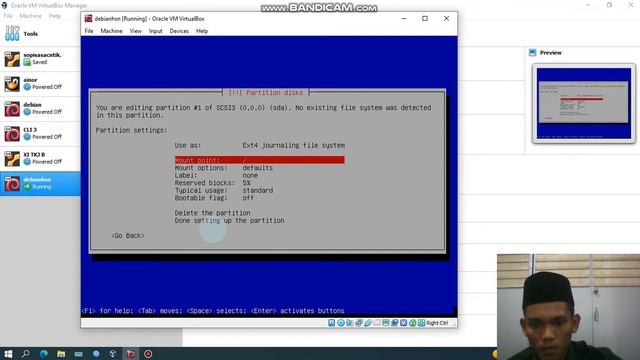Viewport: 640px width, 360px height.
Task: Click the display monitor icon in VM status bar
Action: 386,323
